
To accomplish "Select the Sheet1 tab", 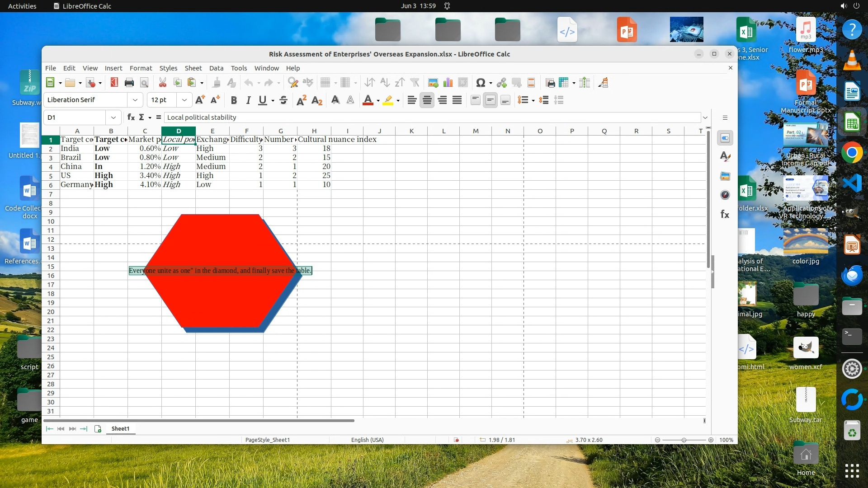I will [120, 428].
